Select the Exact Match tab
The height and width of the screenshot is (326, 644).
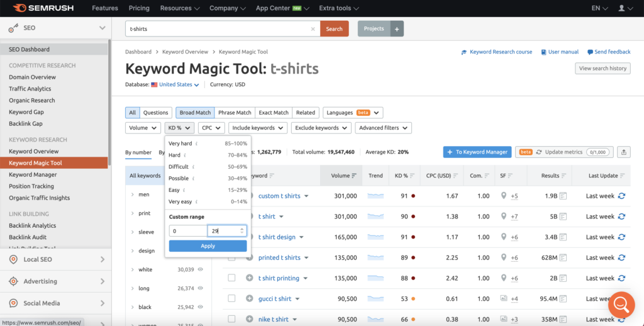[x=274, y=113]
